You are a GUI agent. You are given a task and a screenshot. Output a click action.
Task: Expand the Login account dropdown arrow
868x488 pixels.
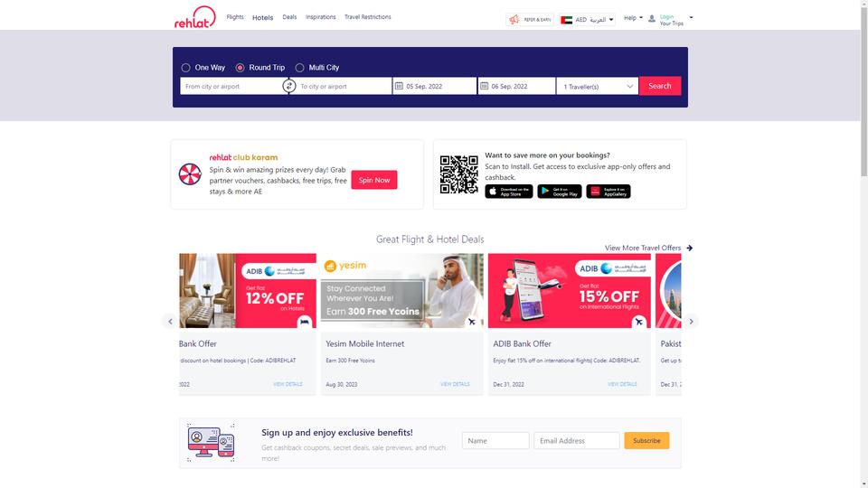(x=691, y=18)
